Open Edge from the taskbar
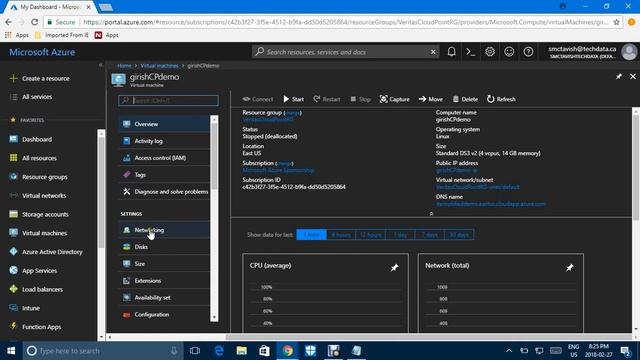This screenshot has height=360, width=640. [x=219, y=351]
